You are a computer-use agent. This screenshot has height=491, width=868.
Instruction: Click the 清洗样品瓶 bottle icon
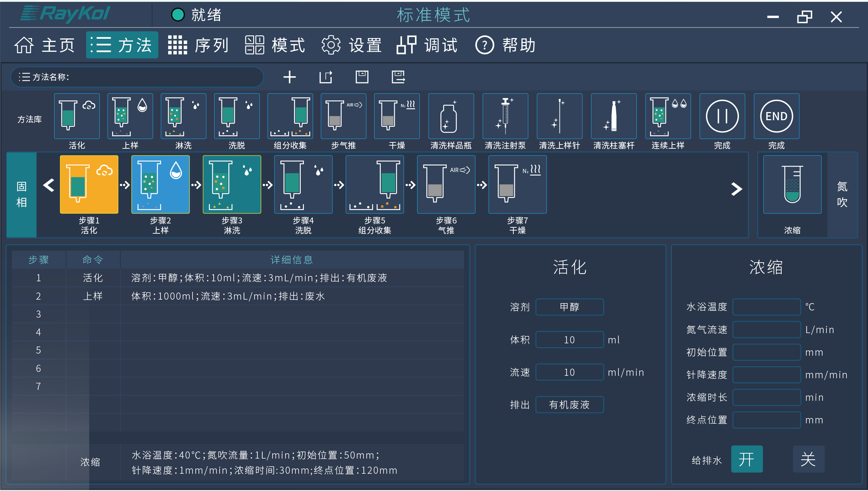tap(451, 116)
